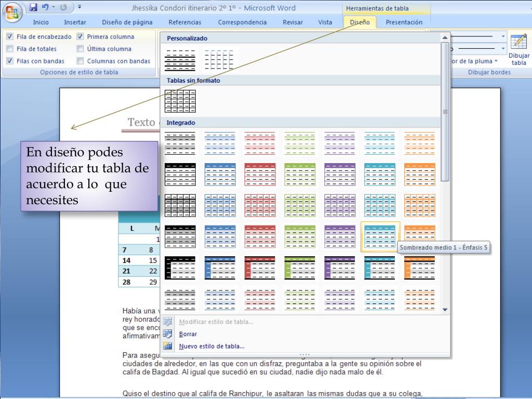The image size is (532, 399).
Task: Click the Office button logo
Action: pos(12,12)
